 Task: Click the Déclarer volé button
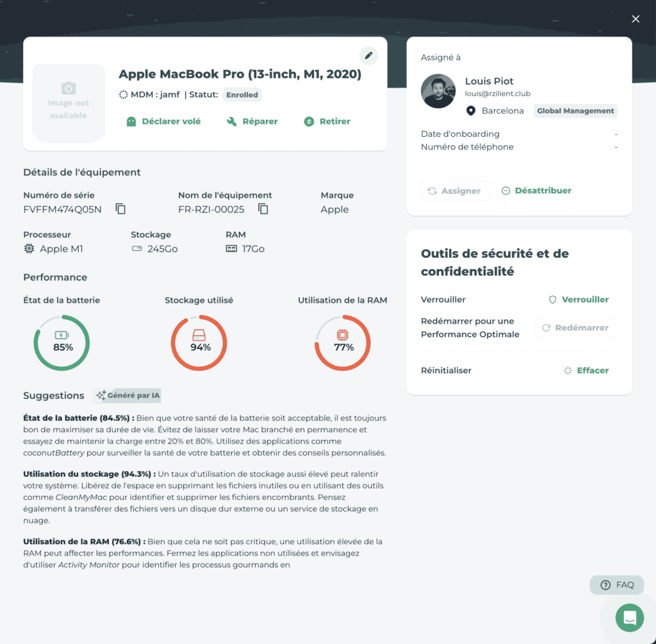coord(163,121)
